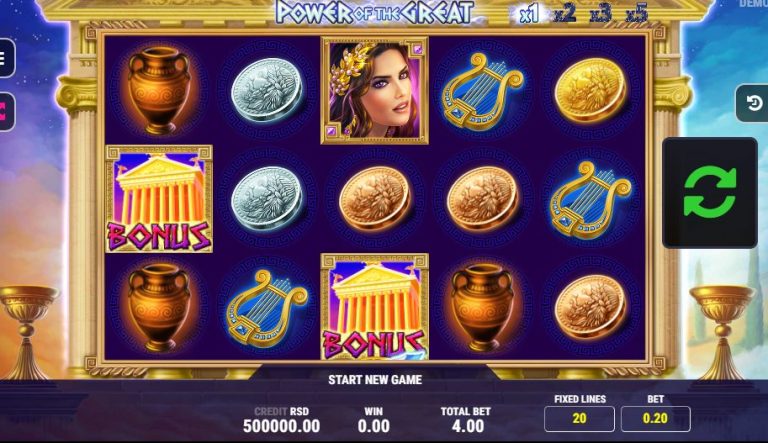The width and height of the screenshot is (768, 443).
Task: Select the x2 multiplier indicator
Action: [x=565, y=14]
